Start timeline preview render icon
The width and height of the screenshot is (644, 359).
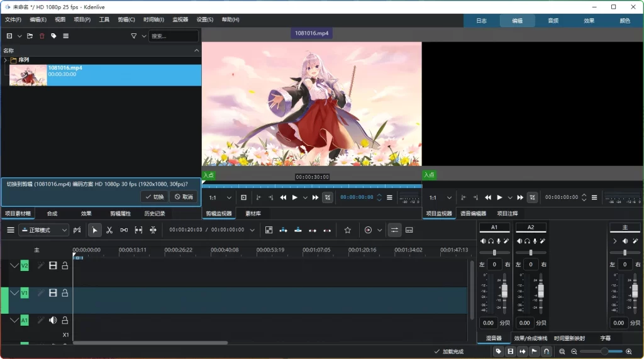[x=368, y=230]
